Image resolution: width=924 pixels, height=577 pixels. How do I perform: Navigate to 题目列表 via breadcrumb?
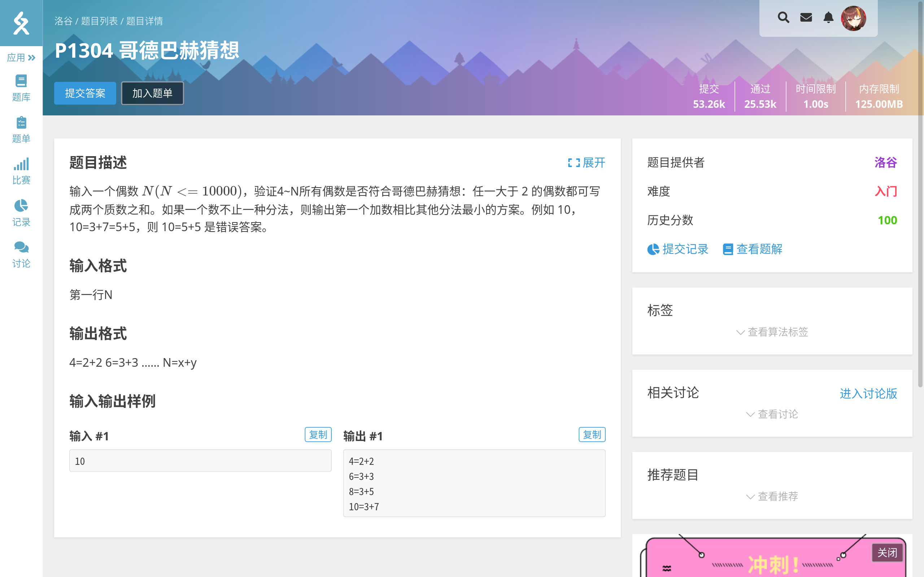[x=100, y=21]
